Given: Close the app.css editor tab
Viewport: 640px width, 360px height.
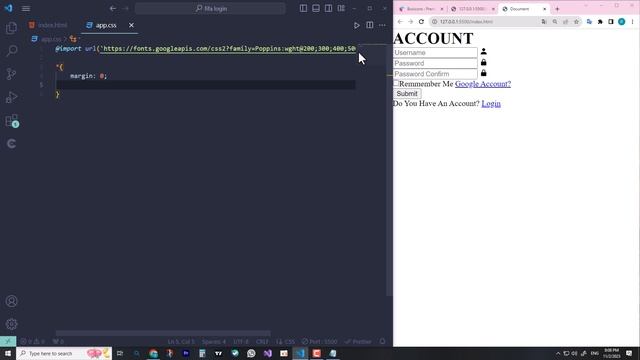Looking at the screenshot, I should coord(131,25).
